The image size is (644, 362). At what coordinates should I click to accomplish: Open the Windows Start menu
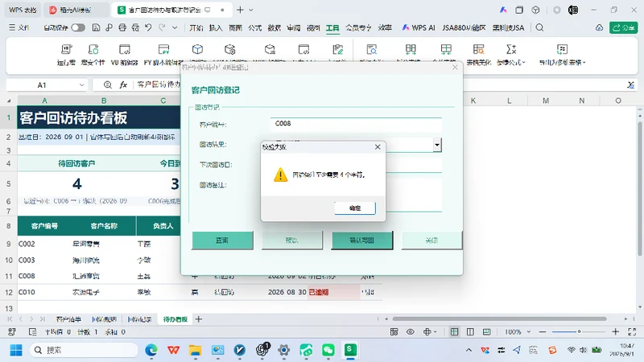click(16, 350)
